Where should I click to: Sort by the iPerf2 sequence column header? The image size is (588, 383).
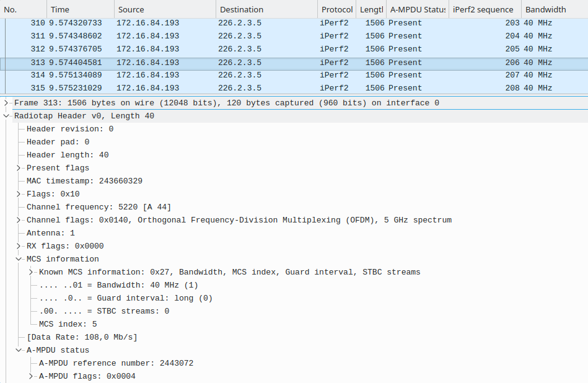pos(485,9)
